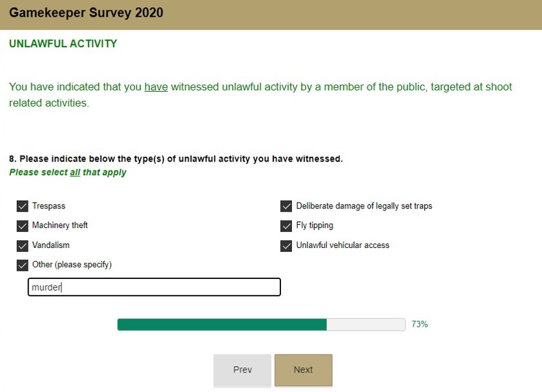Click the underlined word 'all' in the hint
The width and height of the screenshot is (542, 392).
tap(75, 172)
